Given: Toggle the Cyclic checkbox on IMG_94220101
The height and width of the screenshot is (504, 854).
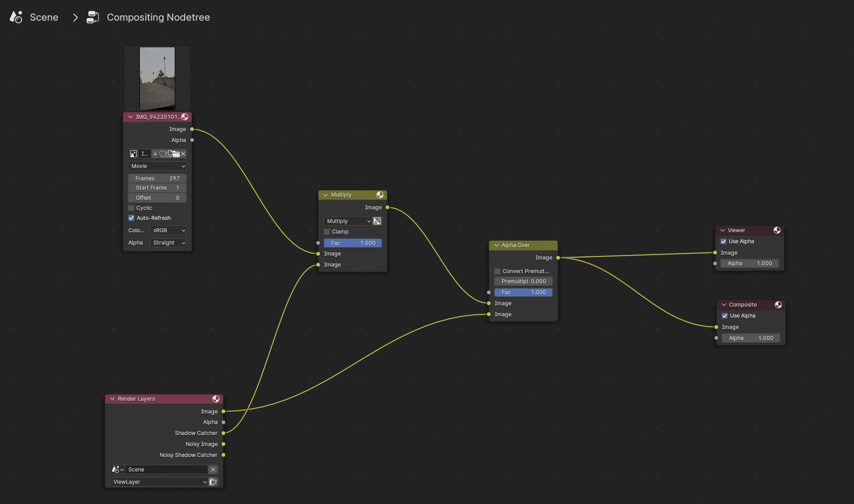Looking at the screenshot, I should click(131, 208).
